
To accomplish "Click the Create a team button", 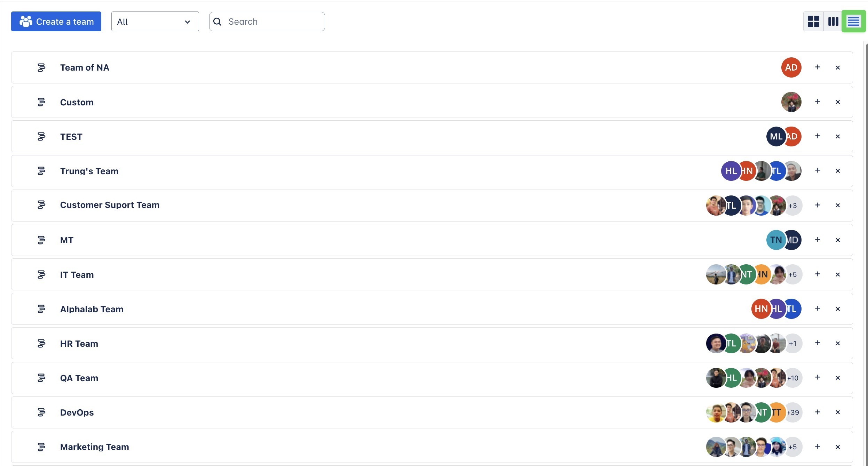I will click(56, 21).
